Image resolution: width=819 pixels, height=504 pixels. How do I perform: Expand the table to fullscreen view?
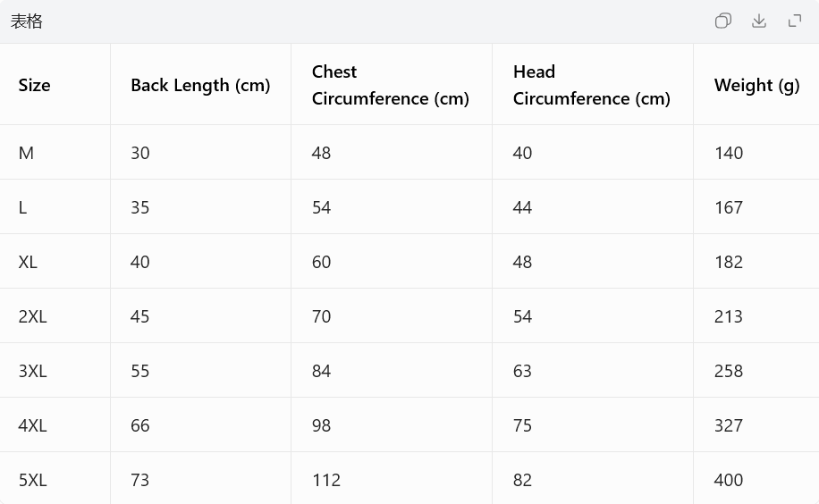(x=795, y=21)
